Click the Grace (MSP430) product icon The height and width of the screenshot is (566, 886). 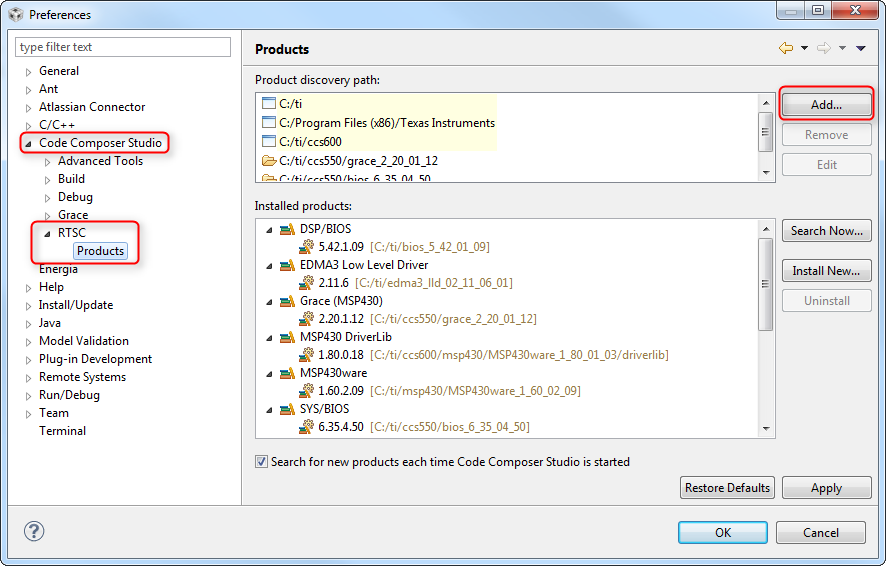coord(287,301)
